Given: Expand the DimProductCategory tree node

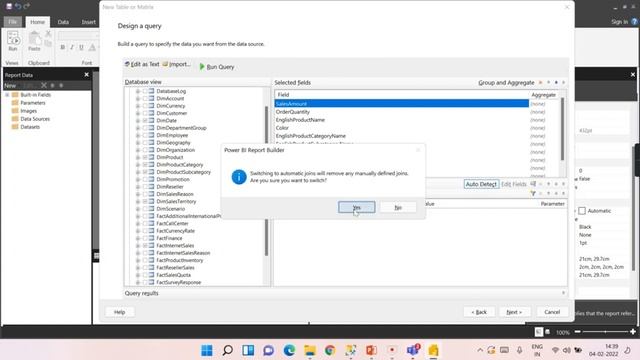Looking at the screenshot, I should (138, 164).
